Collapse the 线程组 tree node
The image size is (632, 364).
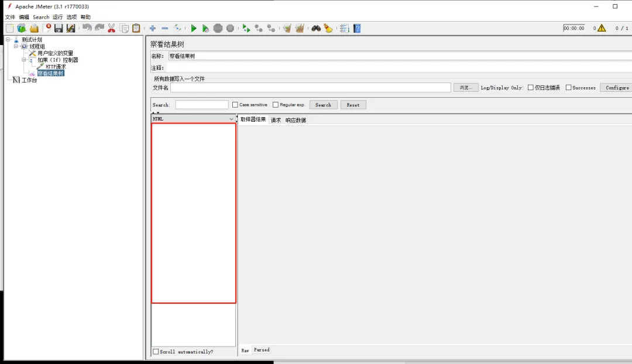tap(16, 46)
